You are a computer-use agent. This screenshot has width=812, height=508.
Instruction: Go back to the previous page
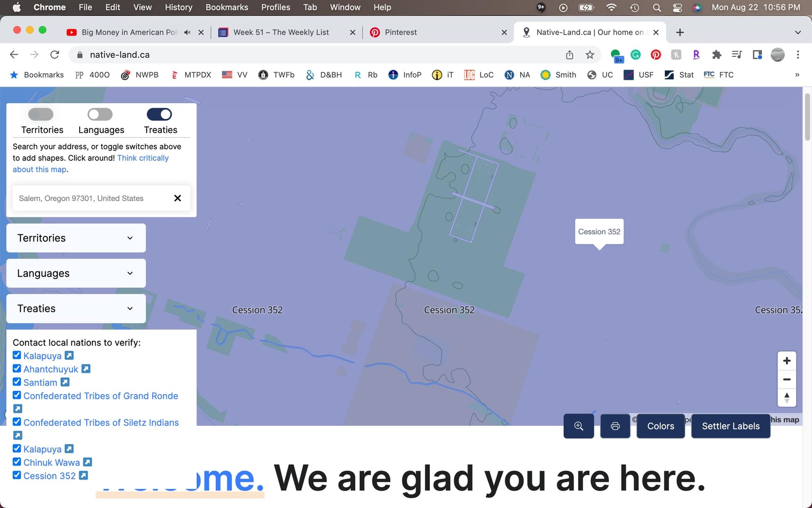point(14,54)
